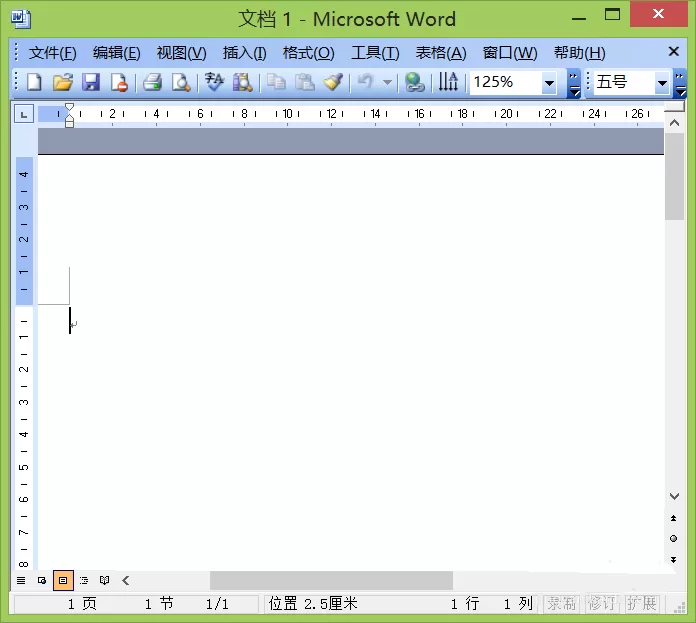This screenshot has height=623, width=696.
Task: Click the Permission restricted document icon
Action: pos(119,83)
